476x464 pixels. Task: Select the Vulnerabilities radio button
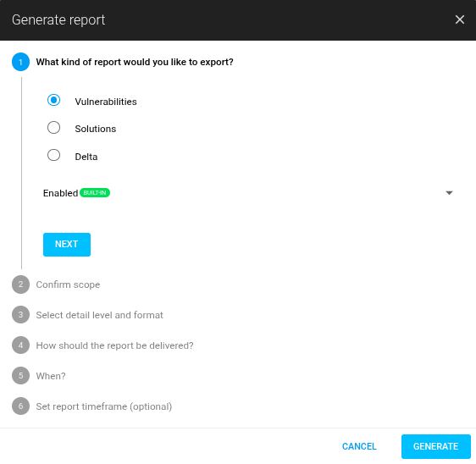[53, 100]
